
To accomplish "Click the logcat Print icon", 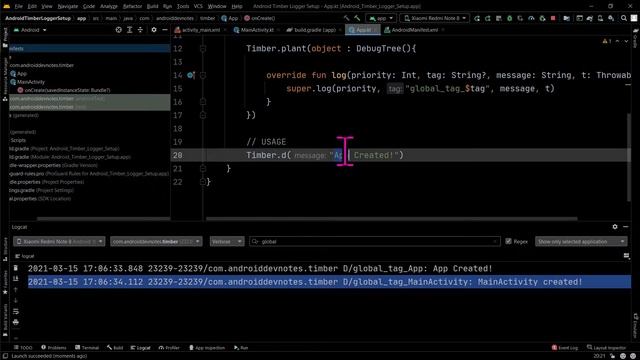I will 16,322.
